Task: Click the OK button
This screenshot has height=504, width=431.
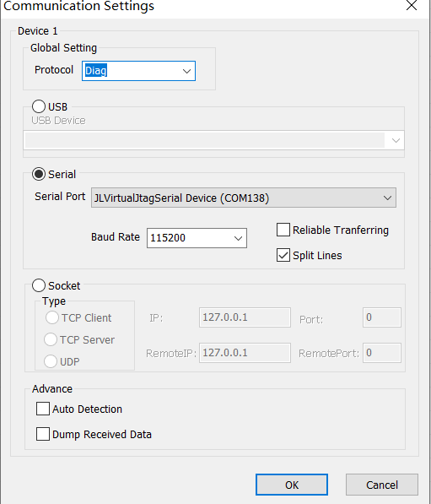Action: [292, 485]
